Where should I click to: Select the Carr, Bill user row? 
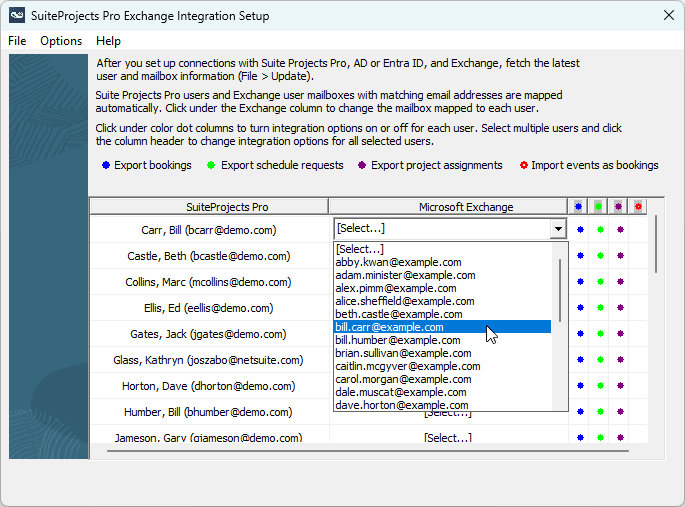click(x=209, y=230)
